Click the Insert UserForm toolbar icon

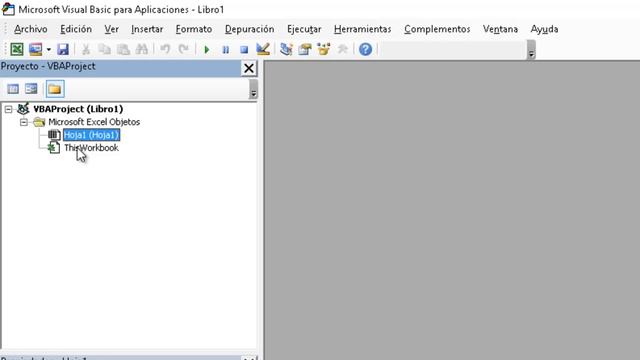click(x=36, y=49)
